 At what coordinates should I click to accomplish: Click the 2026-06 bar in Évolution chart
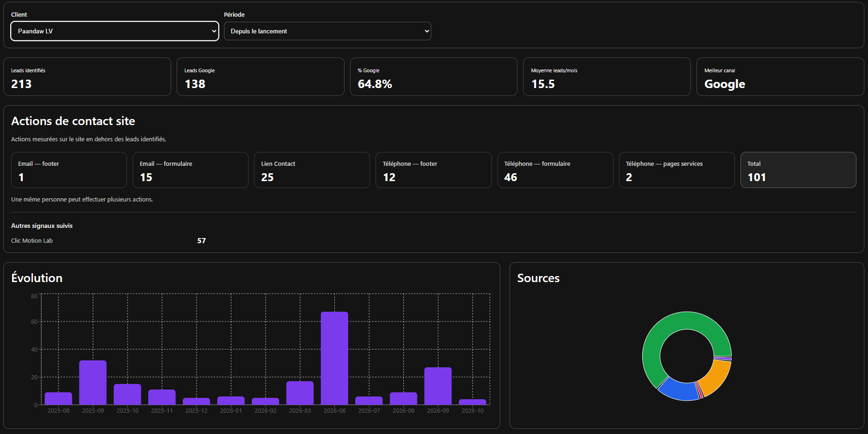coord(334,359)
